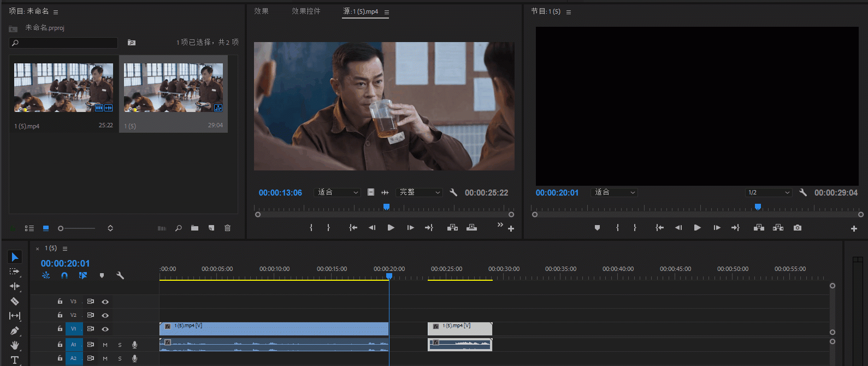Click the project panel search field

[63, 43]
